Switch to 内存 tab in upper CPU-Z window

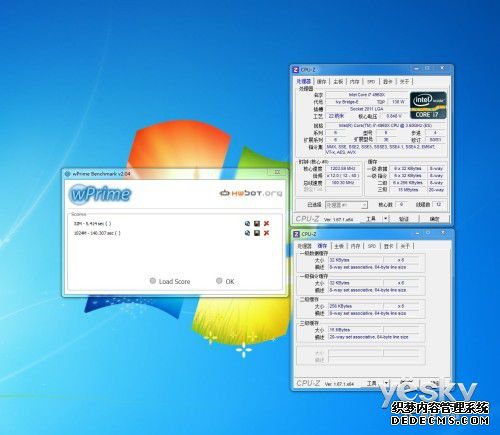pos(354,81)
